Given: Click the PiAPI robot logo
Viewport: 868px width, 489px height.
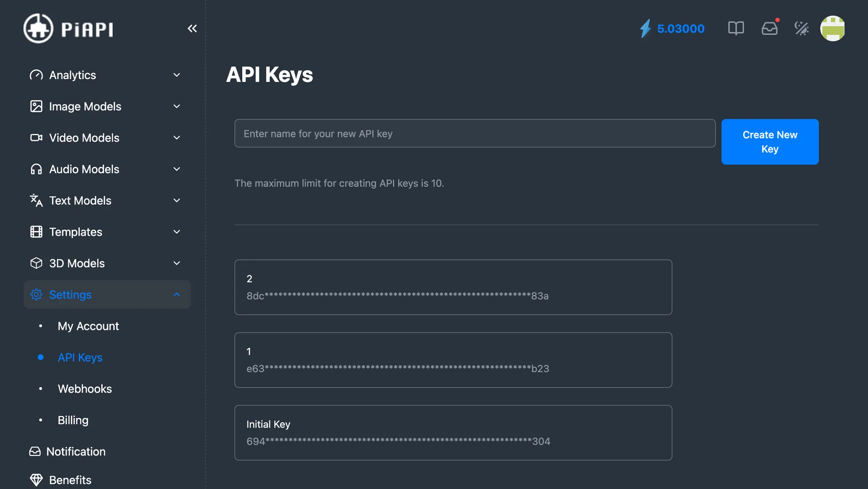Looking at the screenshot, I should tap(39, 28).
